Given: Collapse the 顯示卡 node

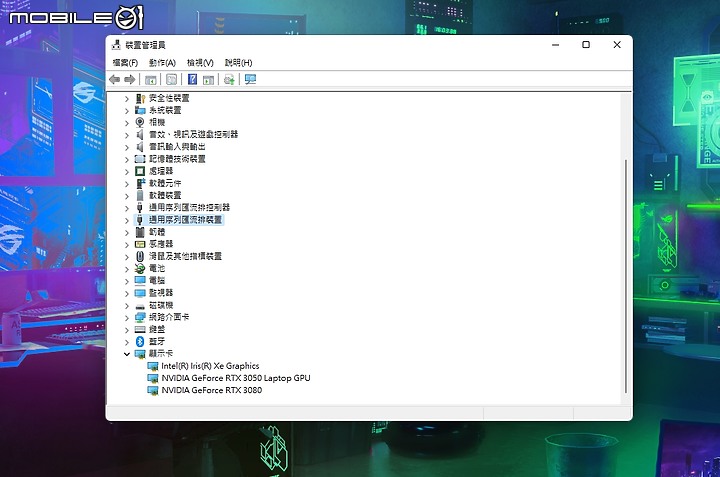Looking at the screenshot, I should pos(127,354).
